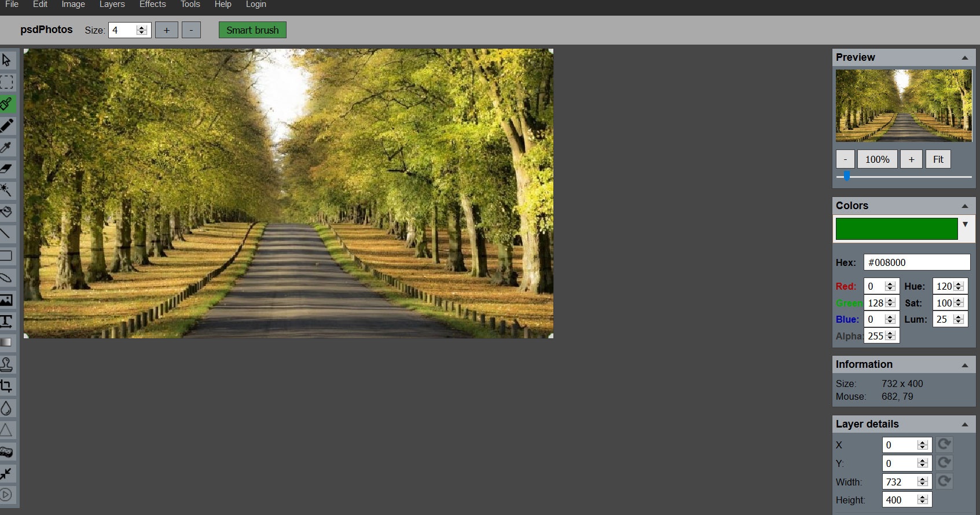The height and width of the screenshot is (515, 980).
Task: Select the insert image tool
Action: [7, 299]
